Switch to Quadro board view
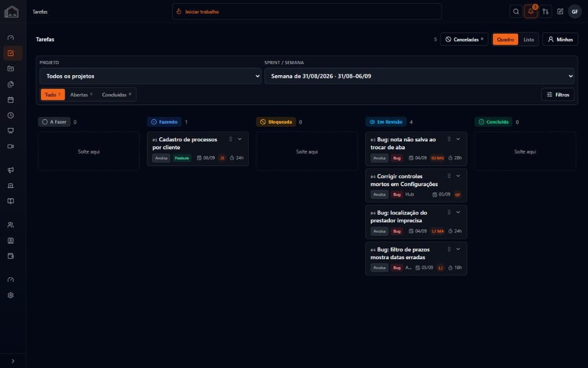 (506, 39)
